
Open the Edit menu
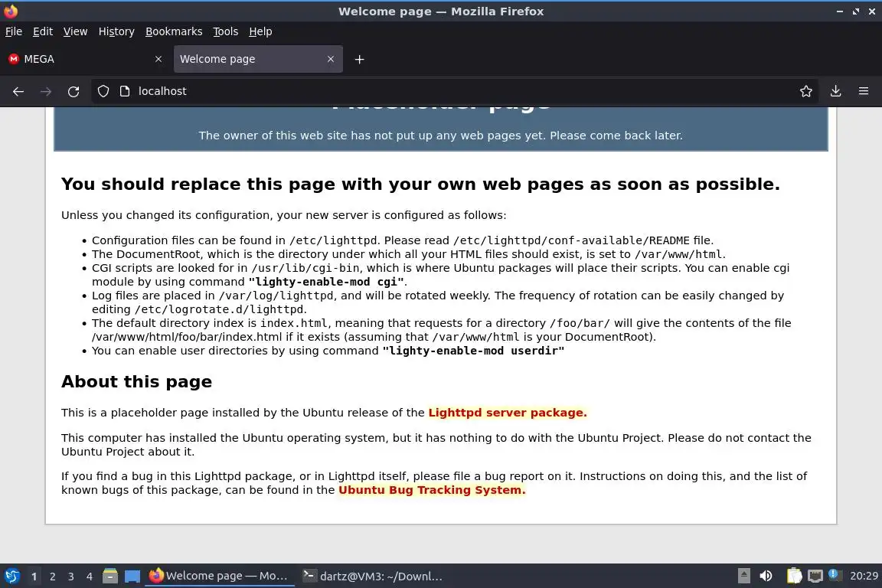(x=43, y=31)
